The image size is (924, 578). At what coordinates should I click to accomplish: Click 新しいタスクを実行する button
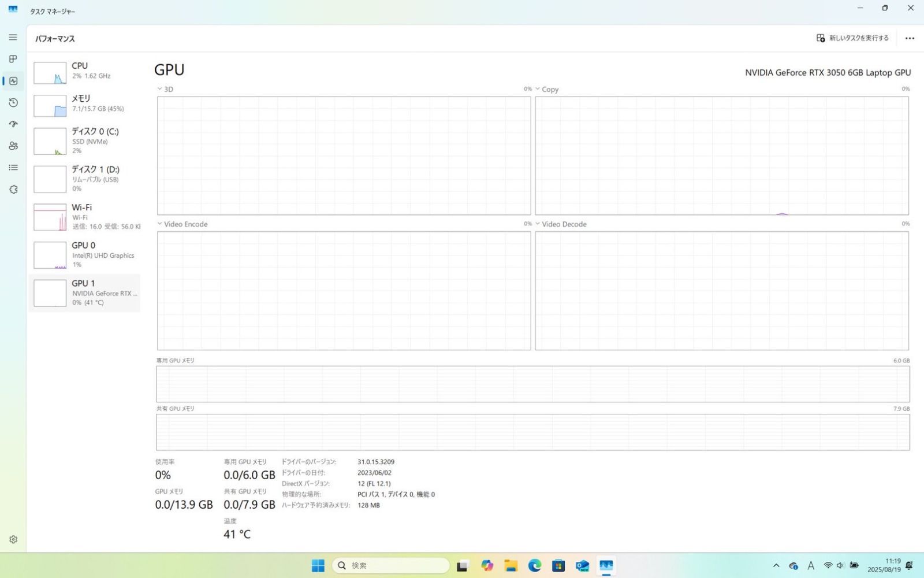tap(852, 38)
